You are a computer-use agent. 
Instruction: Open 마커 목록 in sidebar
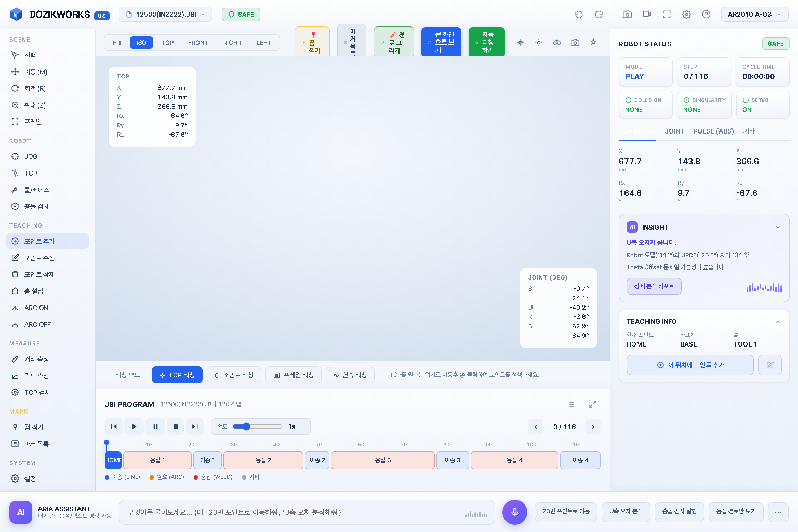click(x=47, y=444)
